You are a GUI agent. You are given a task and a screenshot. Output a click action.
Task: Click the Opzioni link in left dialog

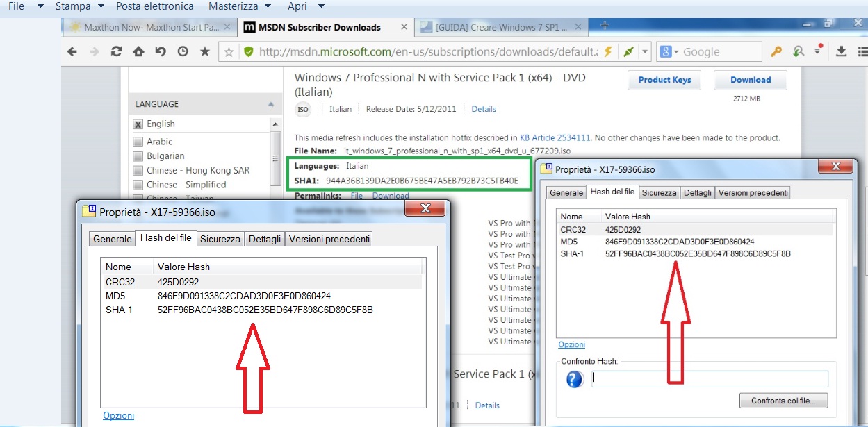[x=119, y=416]
